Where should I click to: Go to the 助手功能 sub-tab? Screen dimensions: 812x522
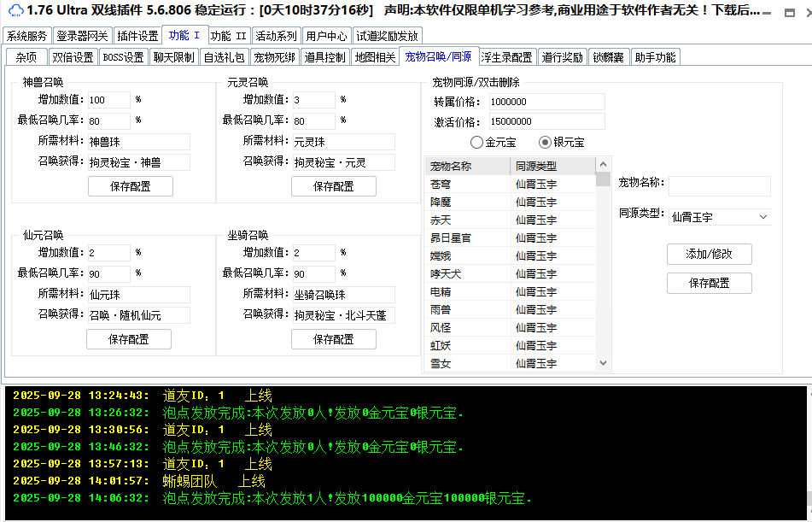click(654, 57)
